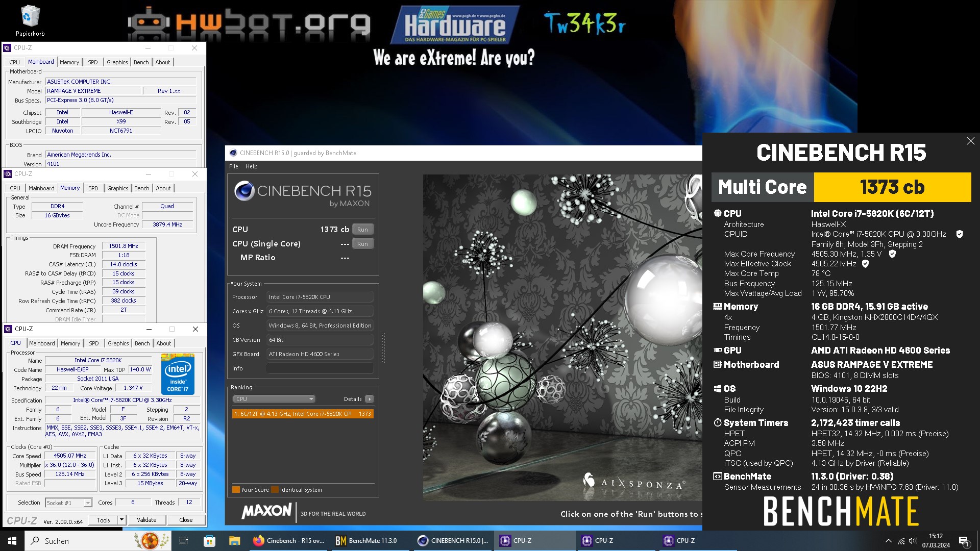Click the Processor field Intel Core i7-5820K CPU

pyautogui.click(x=320, y=297)
